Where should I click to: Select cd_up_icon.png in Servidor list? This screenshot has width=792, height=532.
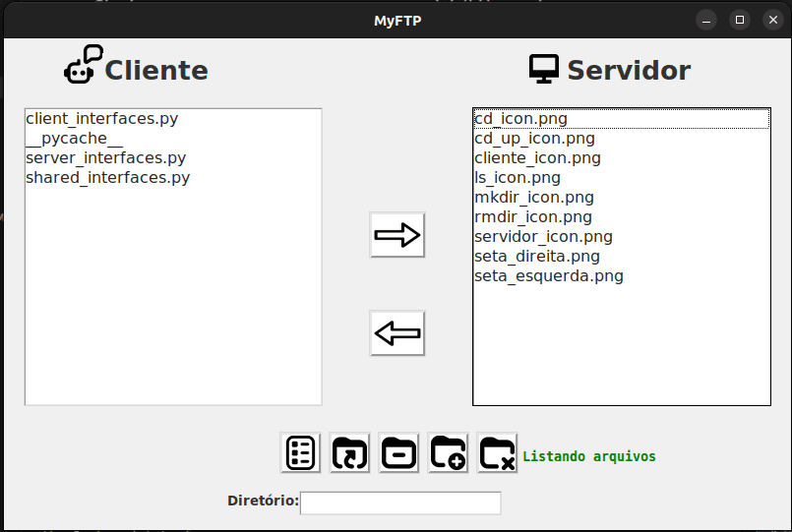coord(622,139)
